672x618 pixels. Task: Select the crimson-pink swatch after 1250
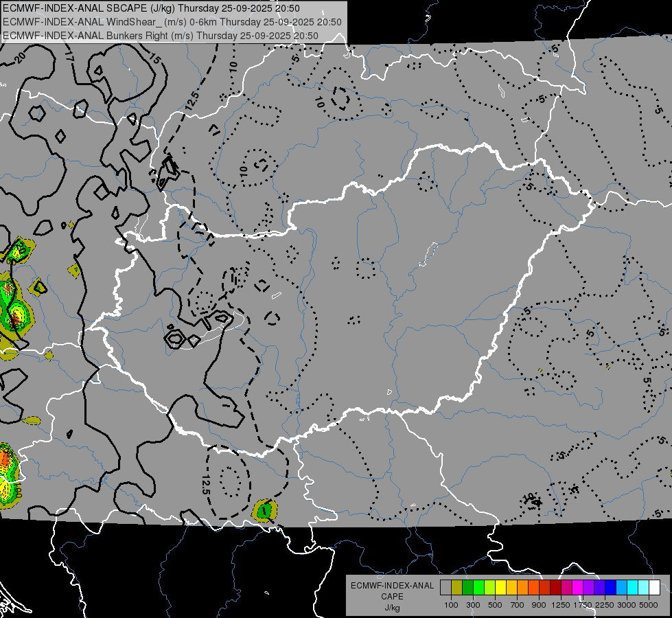566,588
